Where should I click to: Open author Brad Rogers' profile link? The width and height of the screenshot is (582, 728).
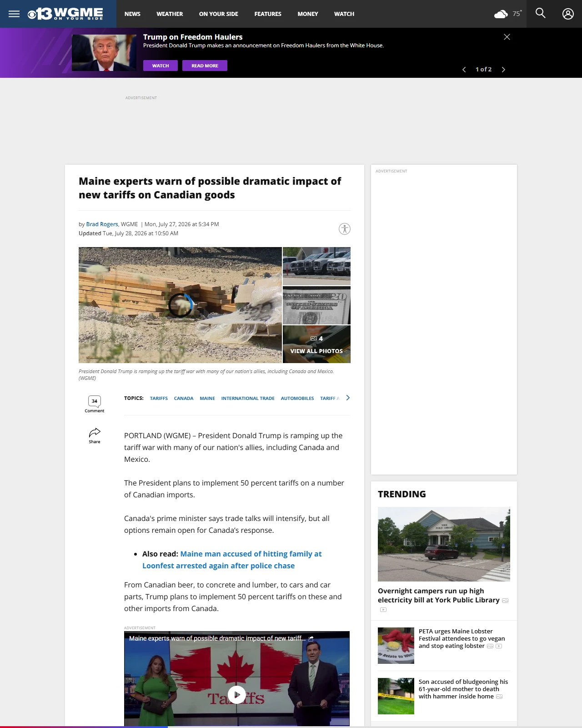pos(102,224)
